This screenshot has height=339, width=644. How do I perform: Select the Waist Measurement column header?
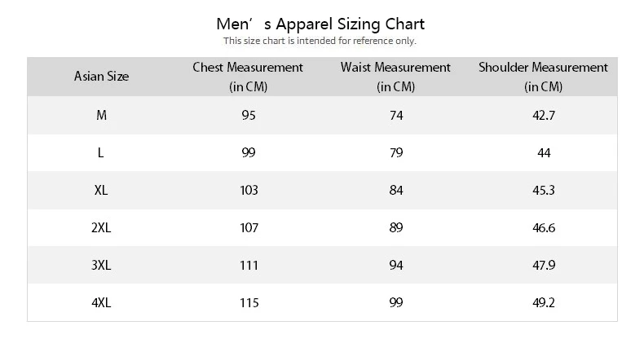click(395, 77)
